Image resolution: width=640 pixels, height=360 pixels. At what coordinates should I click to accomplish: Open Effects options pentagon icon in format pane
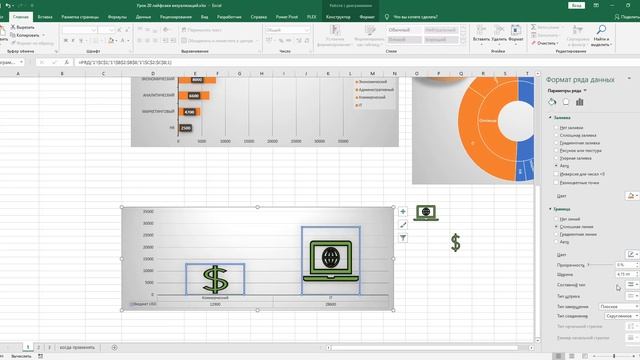[x=566, y=102]
